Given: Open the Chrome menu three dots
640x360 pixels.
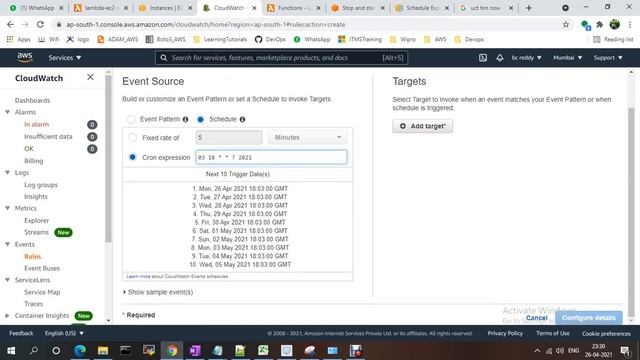Looking at the screenshot, I should pos(630,24).
